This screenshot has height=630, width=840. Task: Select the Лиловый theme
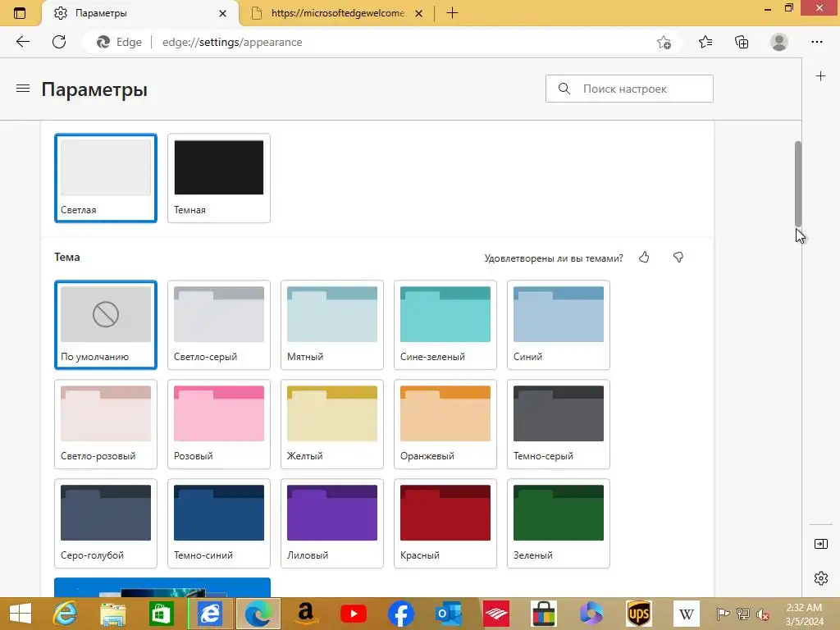pos(332,523)
